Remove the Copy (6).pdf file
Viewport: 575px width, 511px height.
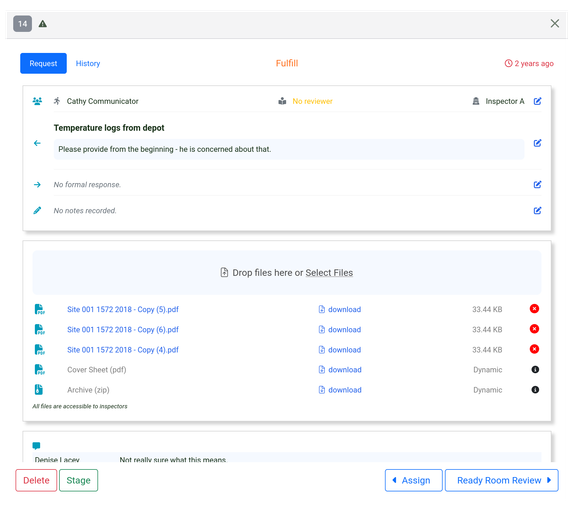click(x=534, y=329)
